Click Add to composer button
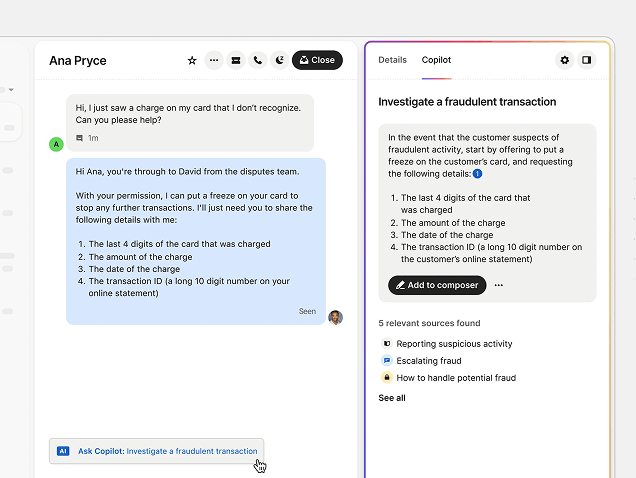 436,285
